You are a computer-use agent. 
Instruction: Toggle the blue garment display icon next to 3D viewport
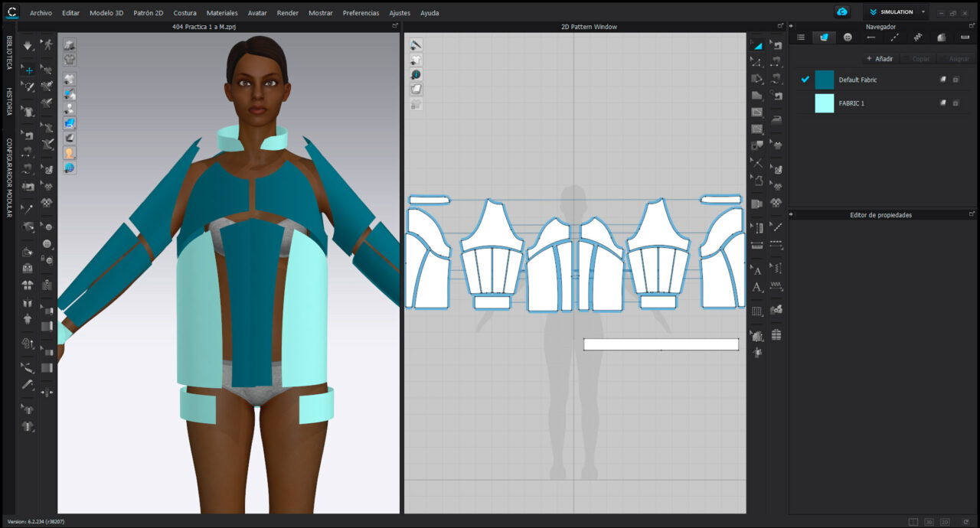[69, 121]
